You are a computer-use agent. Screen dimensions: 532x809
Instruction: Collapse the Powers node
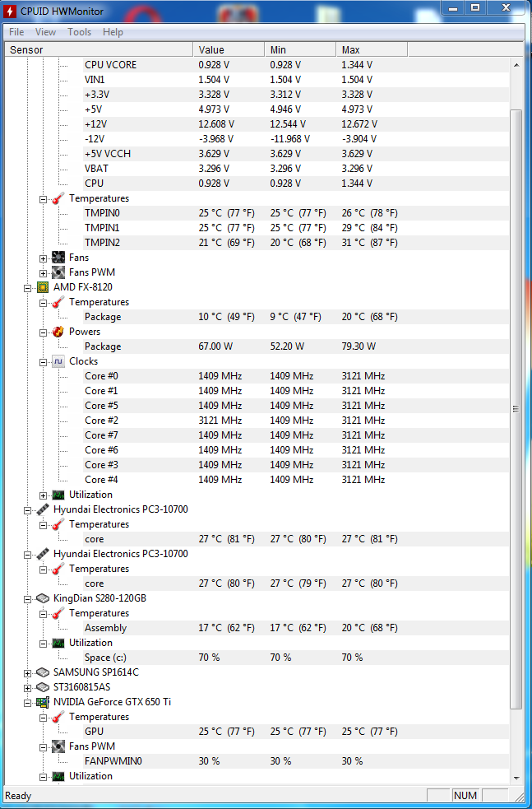(x=44, y=332)
